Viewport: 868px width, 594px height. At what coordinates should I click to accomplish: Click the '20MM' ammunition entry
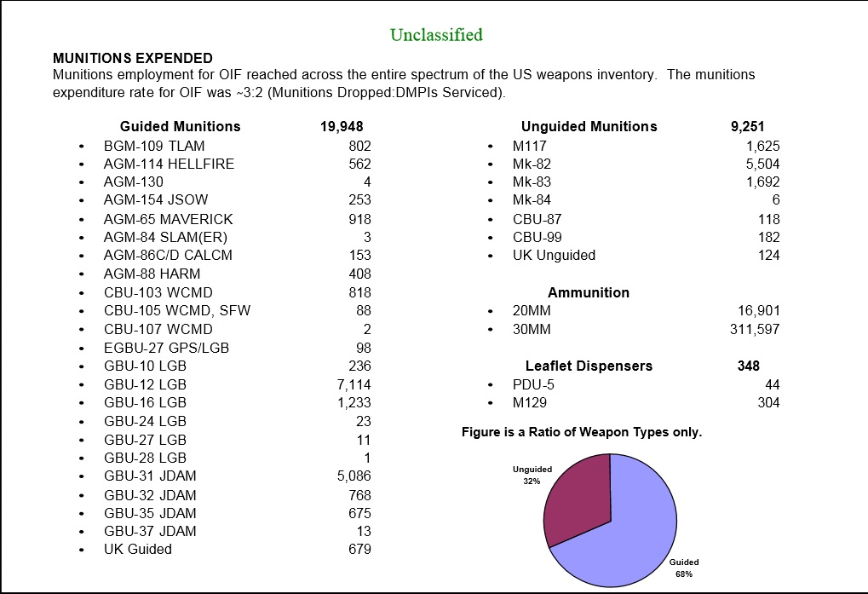[532, 310]
